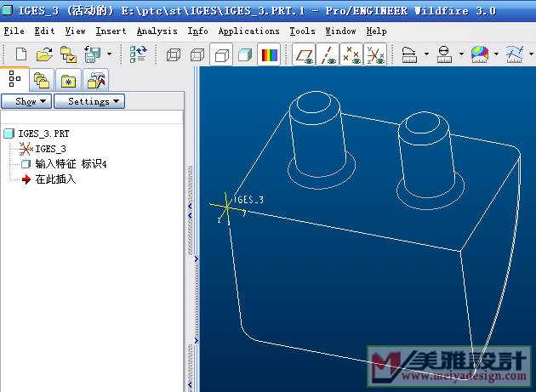Toggle datum planes visibility
This screenshot has height=392, width=536.
(304, 54)
